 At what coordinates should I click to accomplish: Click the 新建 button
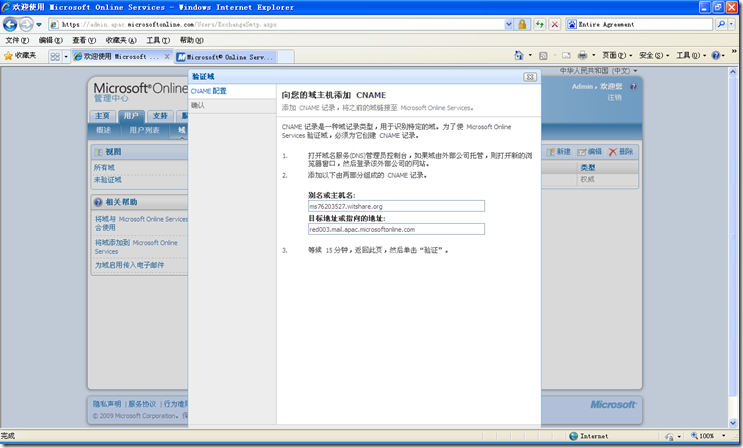[x=558, y=152]
